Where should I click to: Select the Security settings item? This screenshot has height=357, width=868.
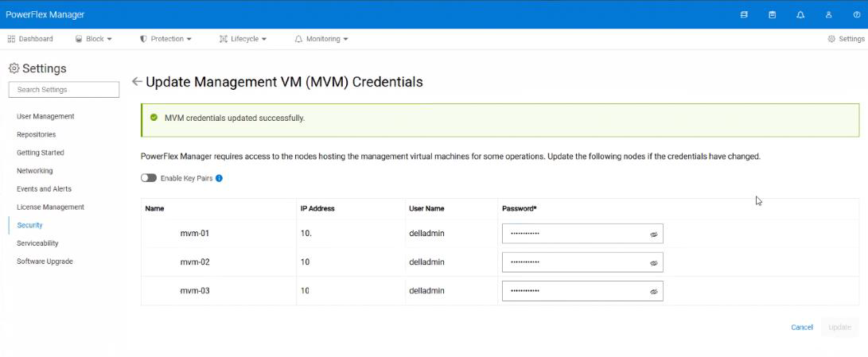click(30, 225)
